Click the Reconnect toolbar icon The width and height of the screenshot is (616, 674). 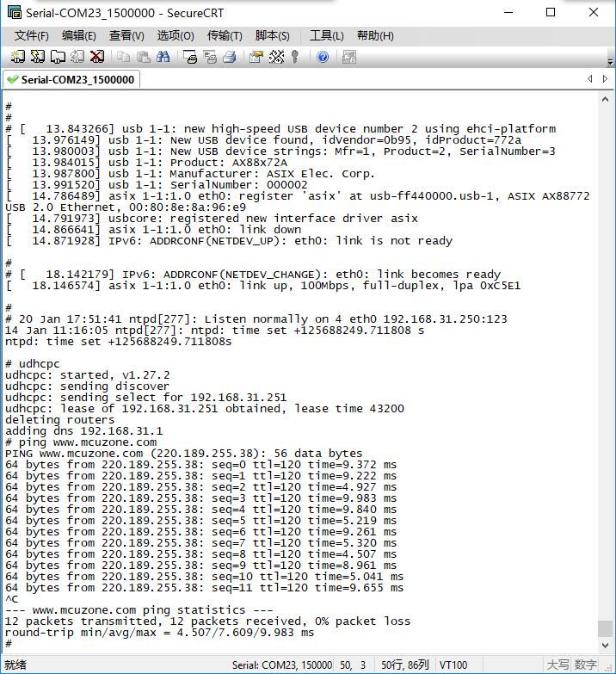(x=77, y=57)
